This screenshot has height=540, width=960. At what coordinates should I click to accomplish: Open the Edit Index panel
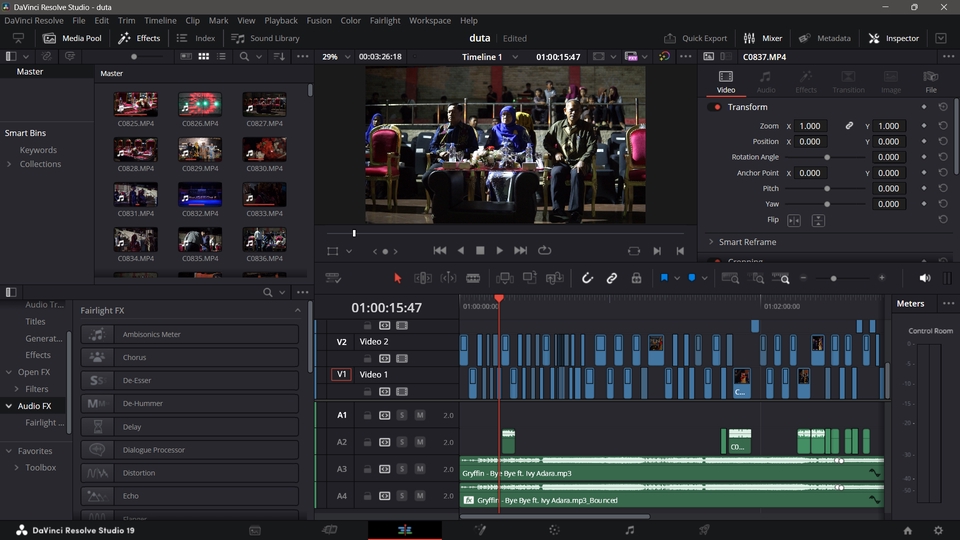coord(196,38)
